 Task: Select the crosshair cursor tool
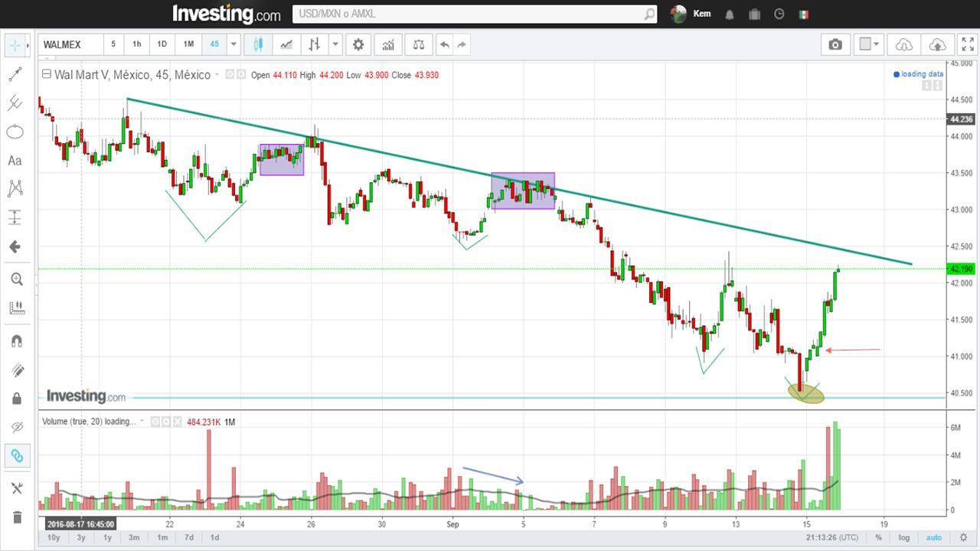coord(15,44)
